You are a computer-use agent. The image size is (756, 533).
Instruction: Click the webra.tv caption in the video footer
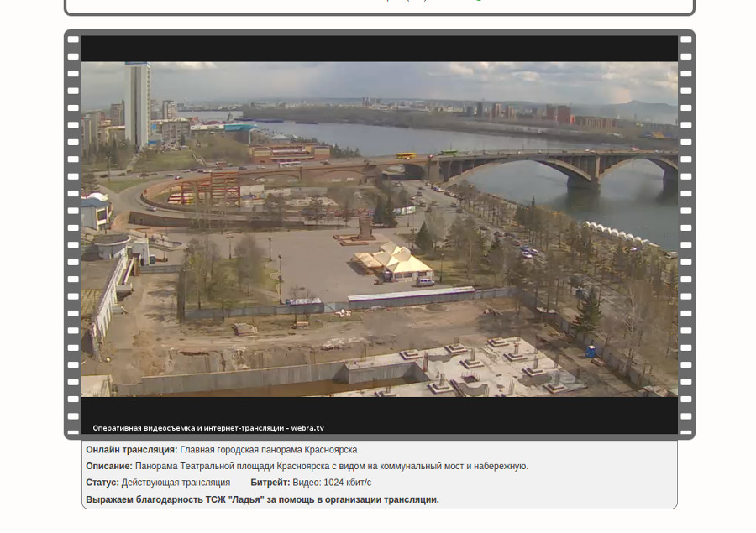click(x=207, y=428)
